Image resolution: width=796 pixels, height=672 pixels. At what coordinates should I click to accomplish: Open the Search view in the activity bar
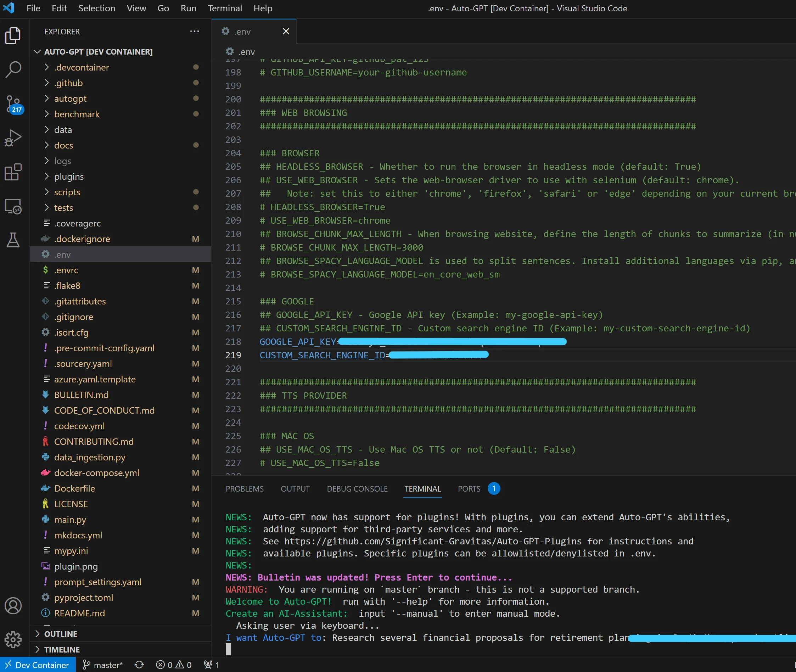13,69
